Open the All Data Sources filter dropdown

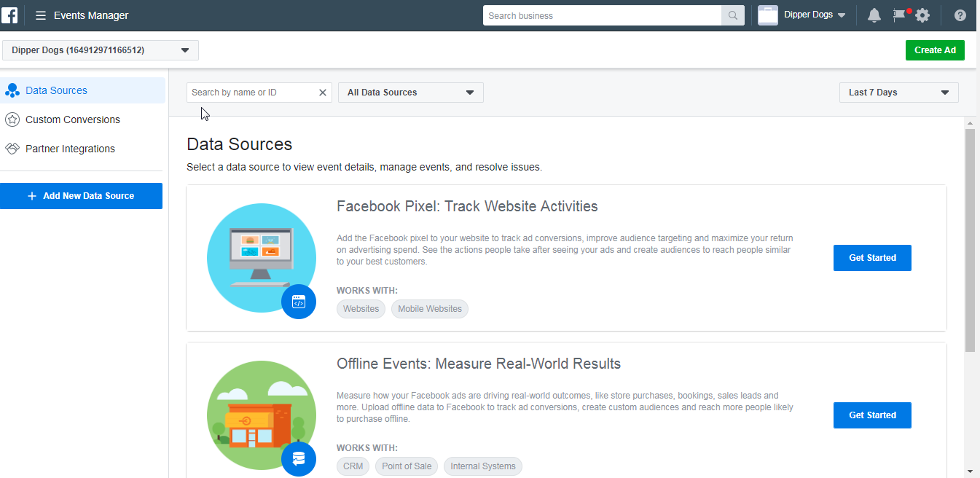pyautogui.click(x=411, y=93)
